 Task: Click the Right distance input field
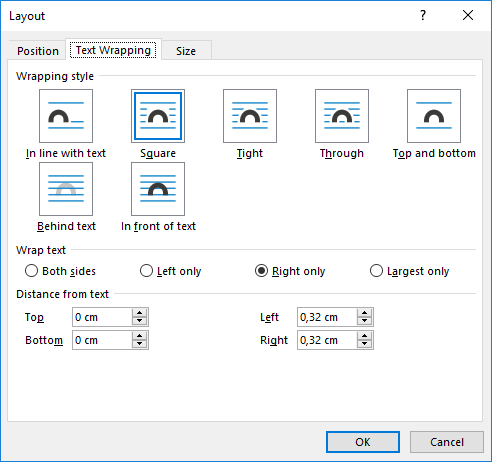[x=327, y=340]
